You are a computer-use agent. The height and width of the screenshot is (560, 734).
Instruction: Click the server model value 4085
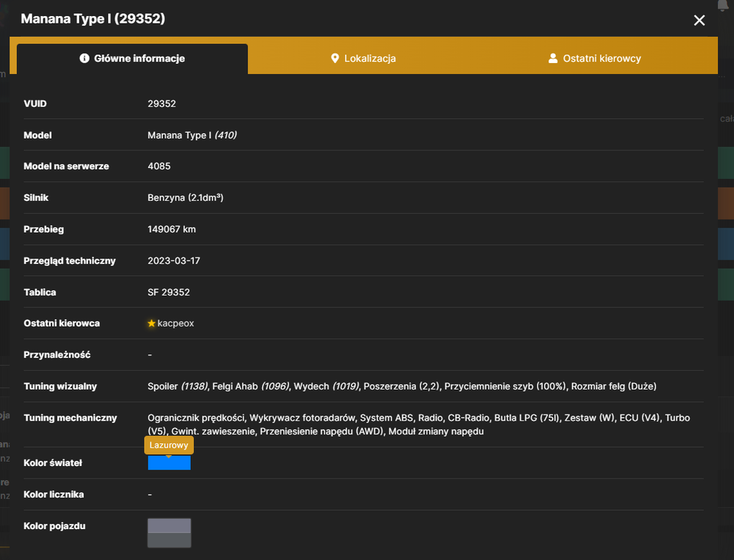click(x=159, y=166)
